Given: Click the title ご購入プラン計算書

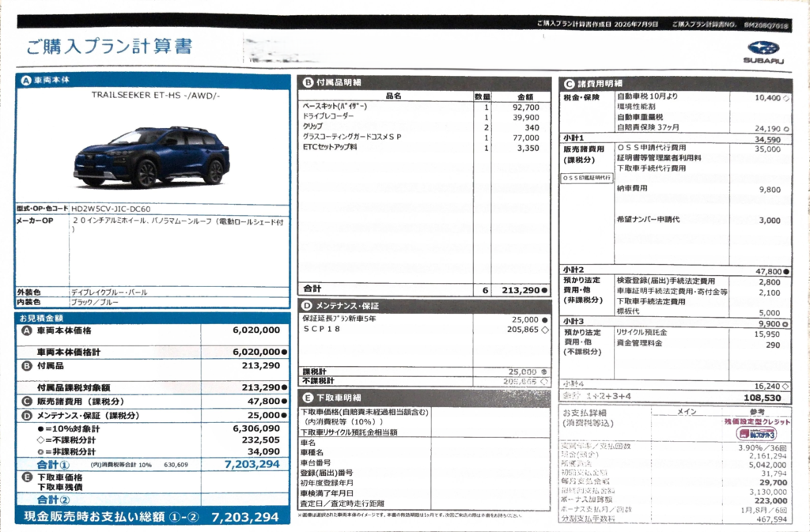Looking at the screenshot, I should coord(109,46).
